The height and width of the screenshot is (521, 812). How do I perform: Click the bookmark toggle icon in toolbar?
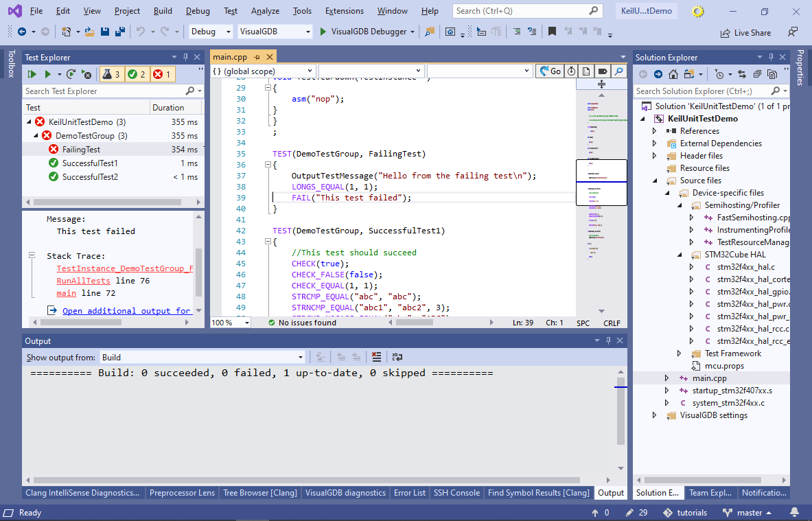point(552,32)
